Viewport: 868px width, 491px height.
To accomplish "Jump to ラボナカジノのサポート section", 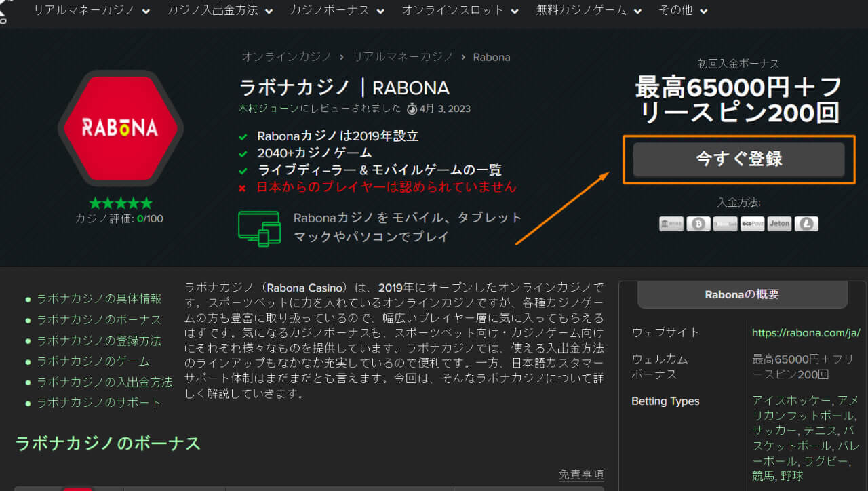I will click(99, 403).
